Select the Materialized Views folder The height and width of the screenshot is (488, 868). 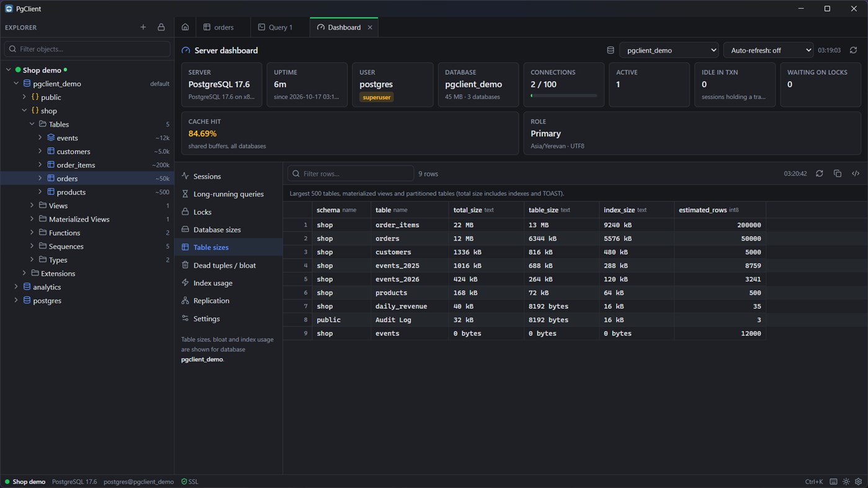[x=87, y=220]
